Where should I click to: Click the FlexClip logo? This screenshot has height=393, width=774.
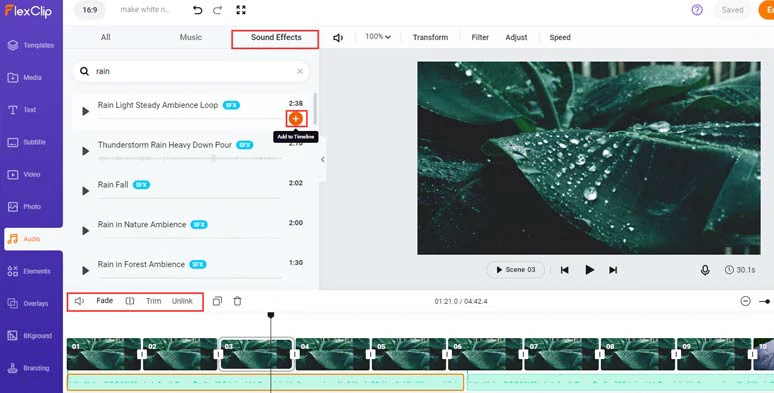[29, 10]
